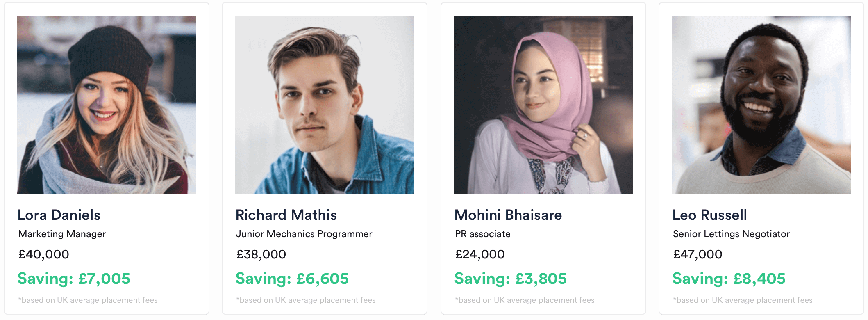Click the Senior Lettings Negotiator job title

(731, 234)
